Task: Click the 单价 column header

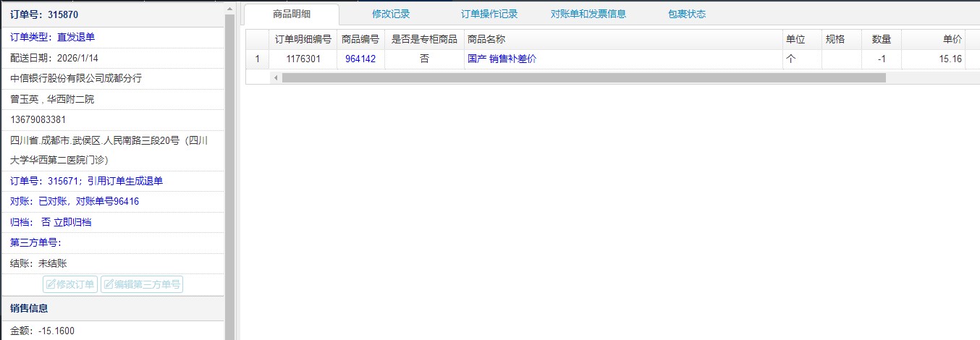Action: pyautogui.click(x=952, y=39)
